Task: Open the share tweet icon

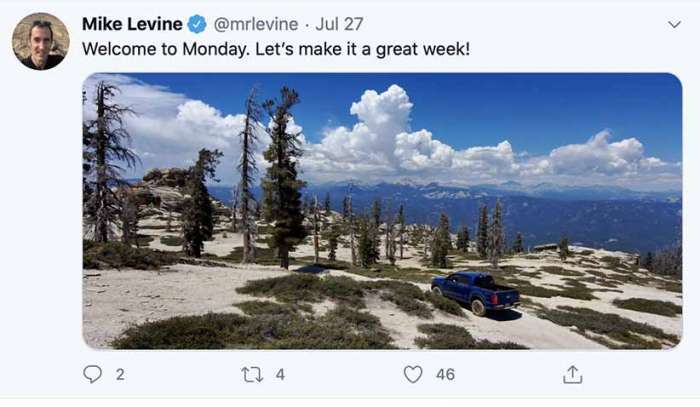Action: (572, 374)
